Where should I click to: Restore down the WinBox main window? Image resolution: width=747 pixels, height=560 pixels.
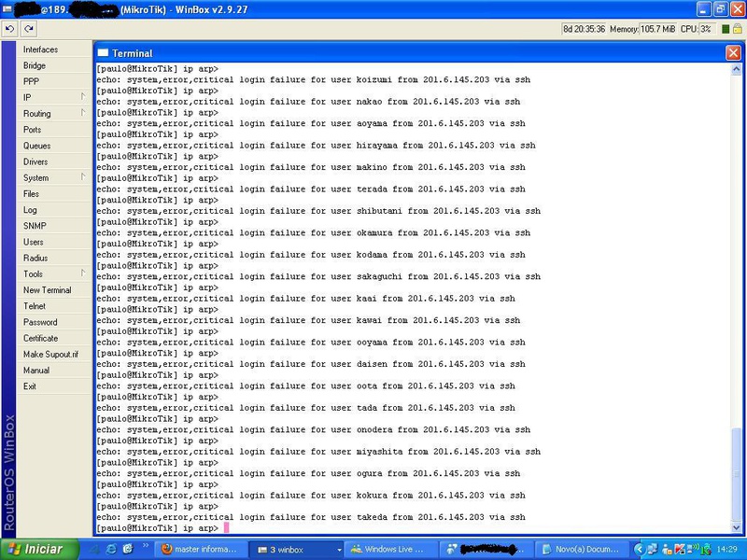tap(720, 9)
